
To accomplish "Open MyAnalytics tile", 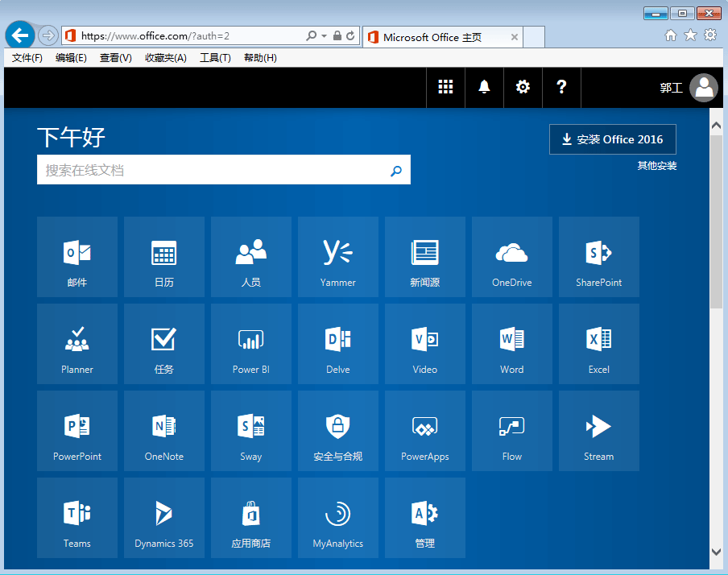I will coord(338,518).
